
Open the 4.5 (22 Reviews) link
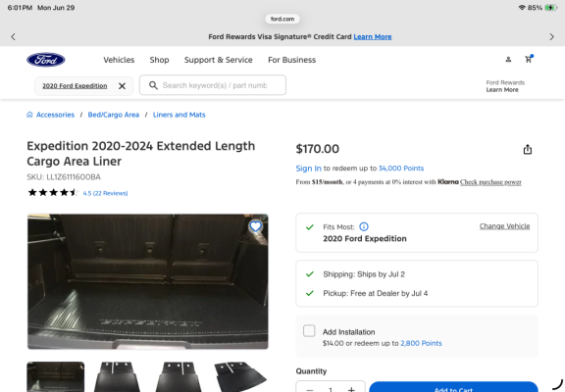[105, 193]
